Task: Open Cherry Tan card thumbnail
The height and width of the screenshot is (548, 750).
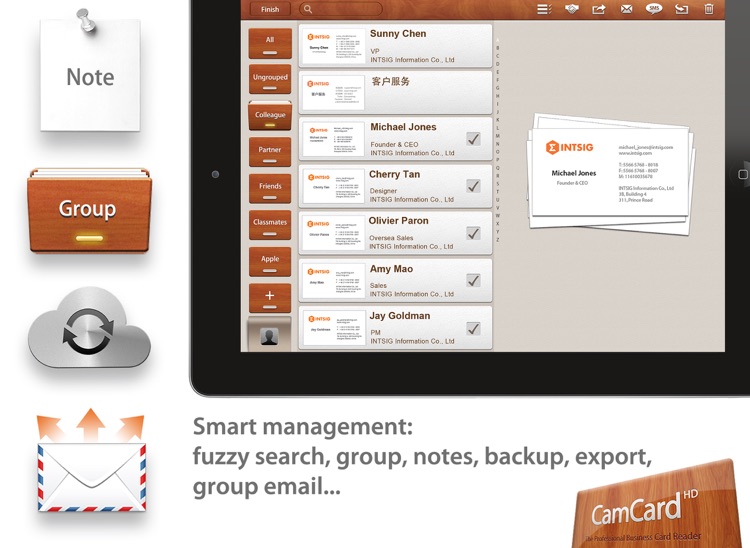Action: [x=334, y=186]
